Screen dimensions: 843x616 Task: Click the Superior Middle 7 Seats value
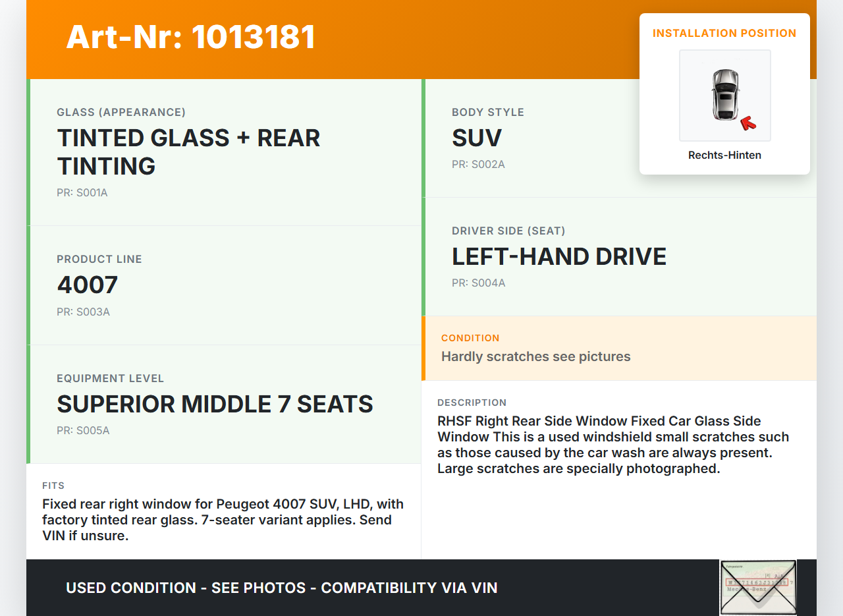(215, 404)
